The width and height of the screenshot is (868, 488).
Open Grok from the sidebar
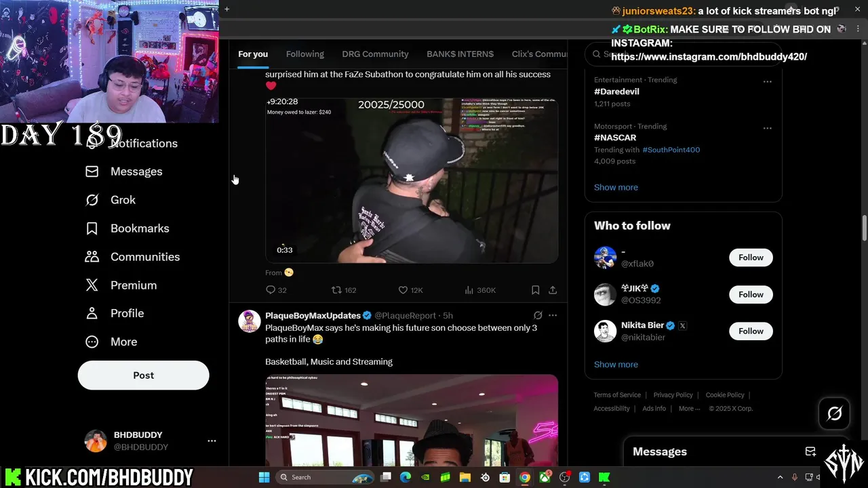[x=111, y=200]
